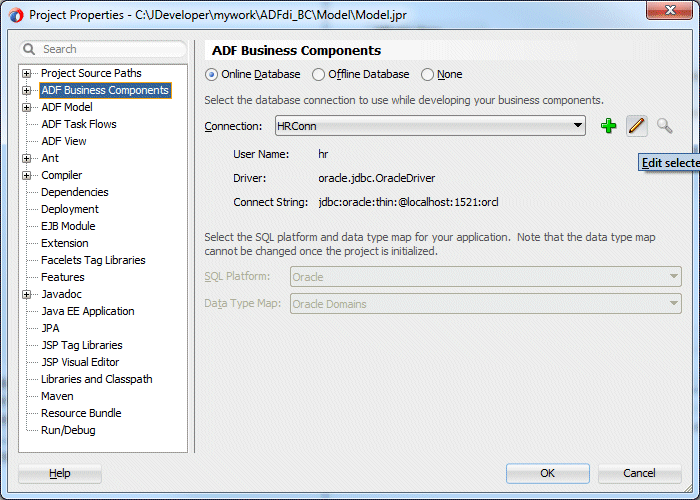
Task: Select Ant in the tree
Action: coord(50,158)
